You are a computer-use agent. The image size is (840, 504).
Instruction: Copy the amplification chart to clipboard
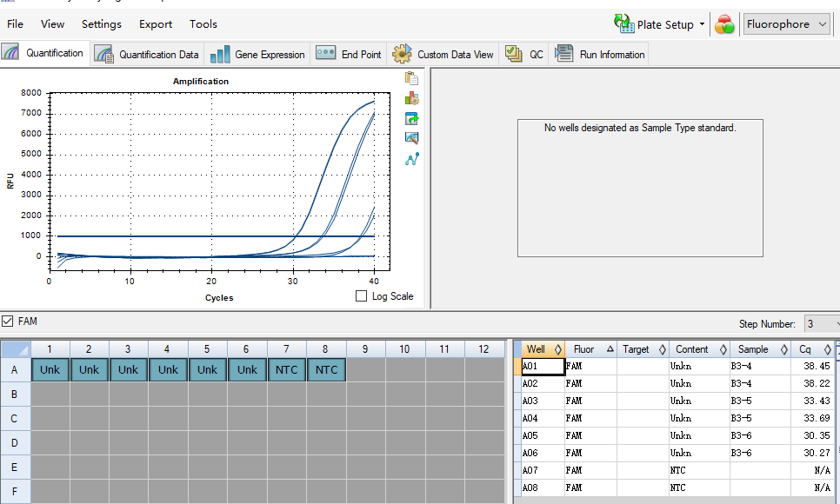click(411, 78)
